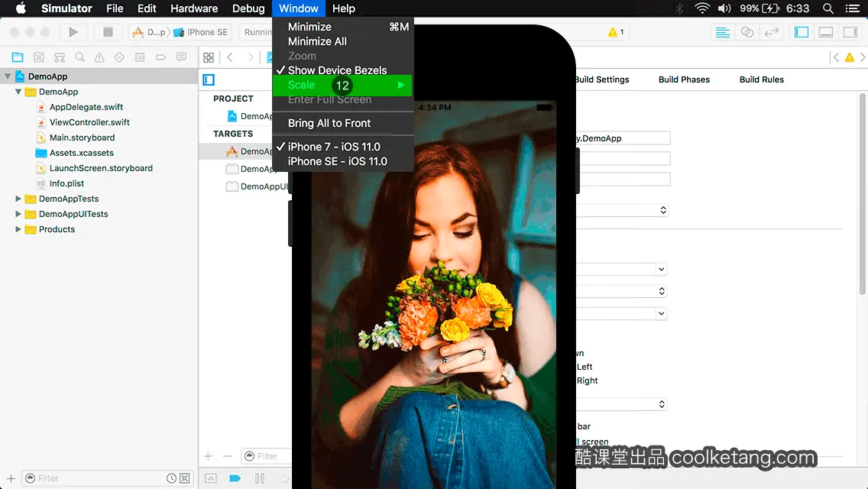Toggle the Utilities panel visibility

pos(850,32)
